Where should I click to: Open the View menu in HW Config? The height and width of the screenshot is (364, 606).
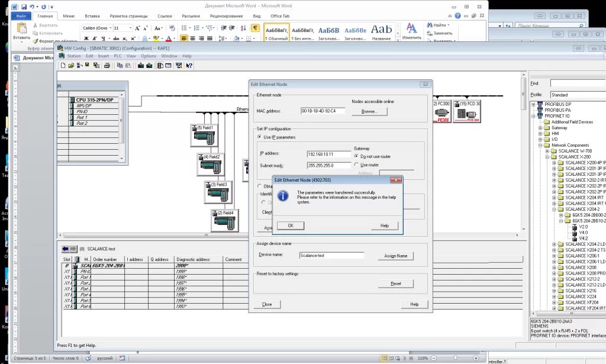tap(131, 56)
